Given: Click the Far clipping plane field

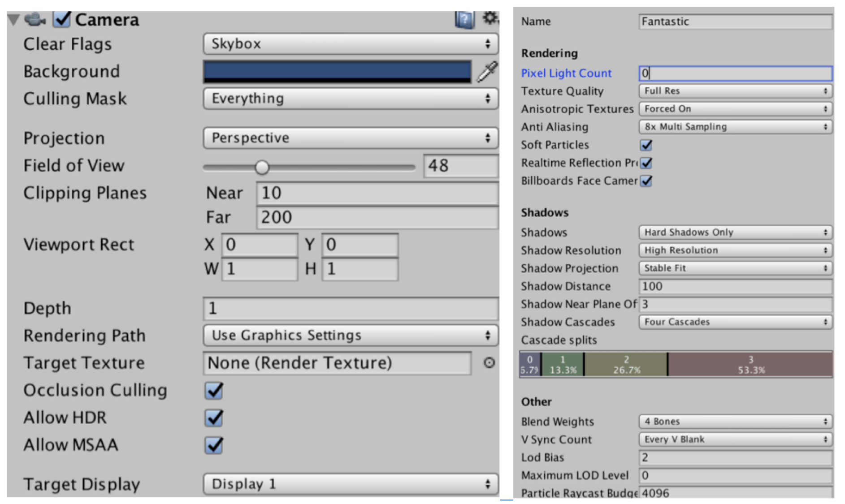Looking at the screenshot, I should point(377,217).
